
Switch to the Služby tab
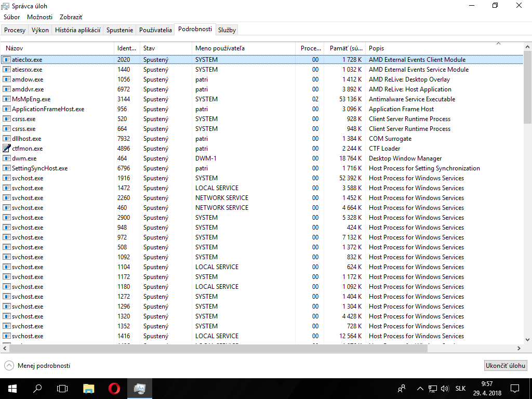tap(227, 30)
